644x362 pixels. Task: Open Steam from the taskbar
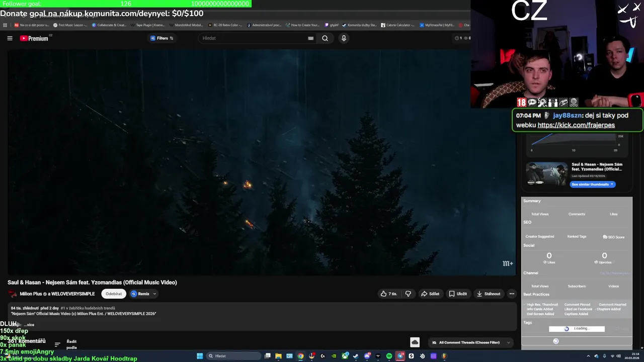pyautogui.click(x=356, y=356)
